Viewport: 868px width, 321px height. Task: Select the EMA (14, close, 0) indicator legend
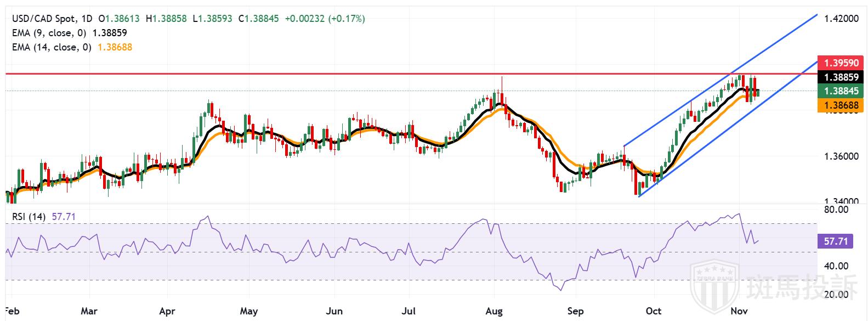52,47
